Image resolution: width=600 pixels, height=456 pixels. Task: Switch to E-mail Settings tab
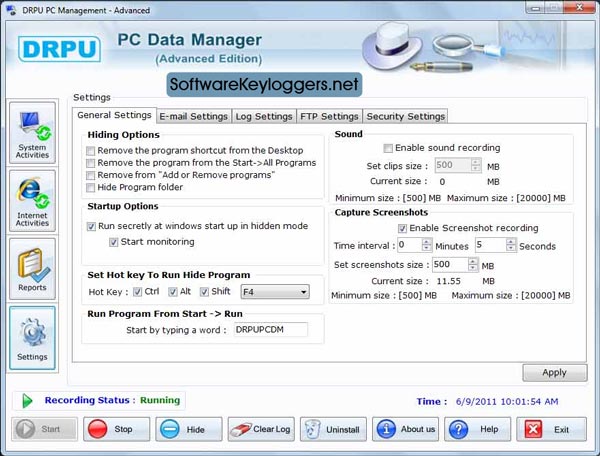pyautogui.click(x=194, y=116)
